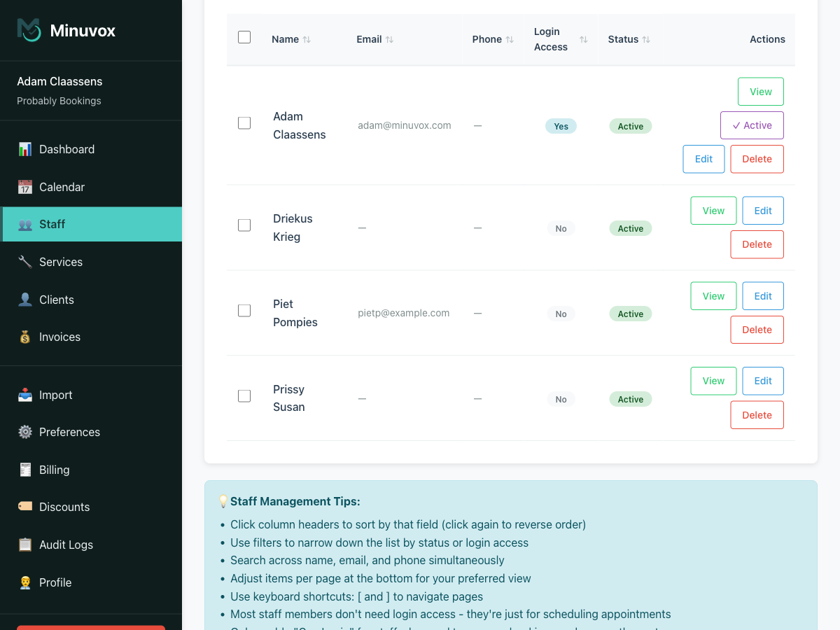
Task: Click the purple Active toggle button for Adam
Action: [x=752, y=125]
